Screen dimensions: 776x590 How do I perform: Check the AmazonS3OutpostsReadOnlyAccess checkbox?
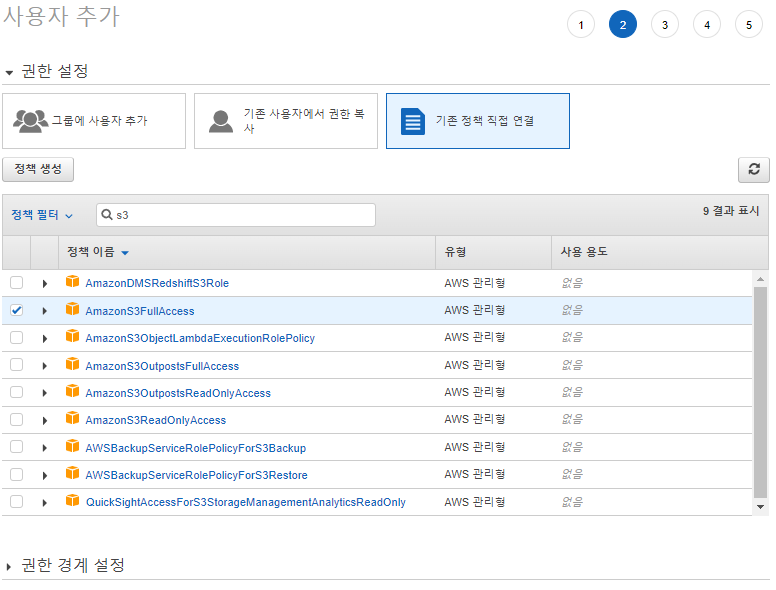16,393
